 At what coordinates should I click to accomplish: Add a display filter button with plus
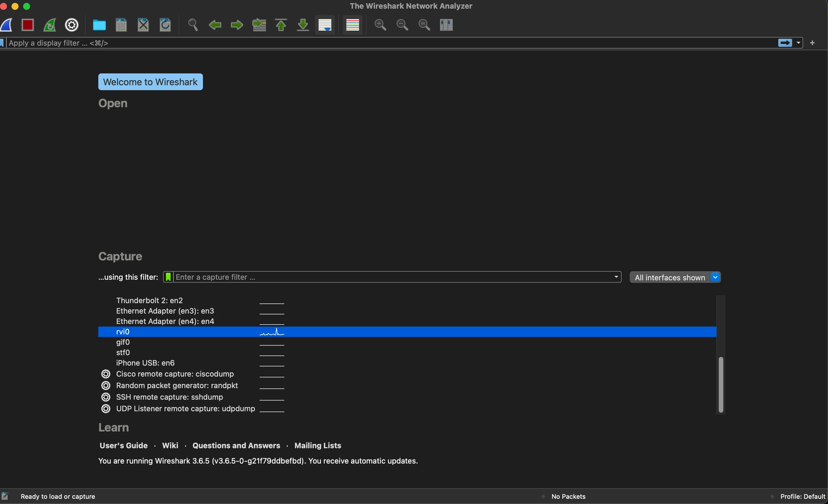coord(812,43)
